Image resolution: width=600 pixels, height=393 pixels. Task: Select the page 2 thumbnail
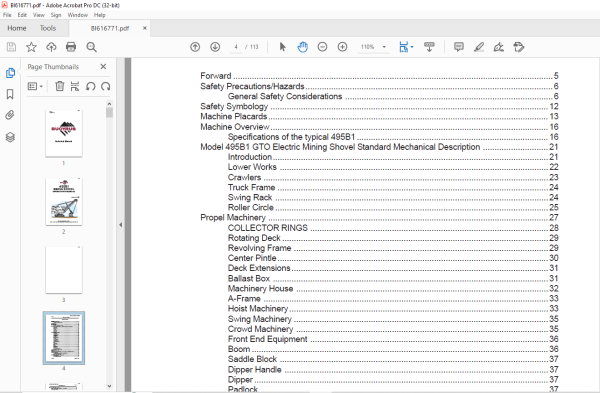[x=64, y=202]
